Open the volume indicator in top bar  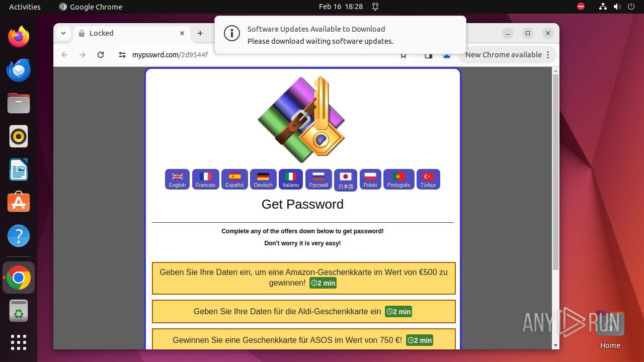pos(617,7)
